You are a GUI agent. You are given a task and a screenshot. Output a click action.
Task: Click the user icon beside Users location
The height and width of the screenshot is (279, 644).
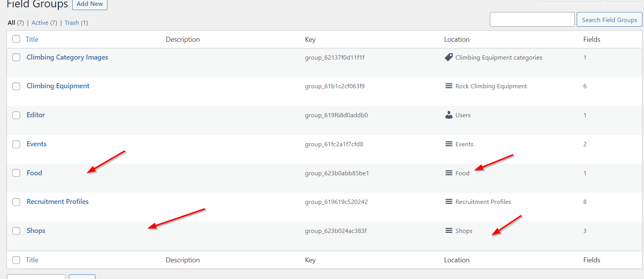449,115
